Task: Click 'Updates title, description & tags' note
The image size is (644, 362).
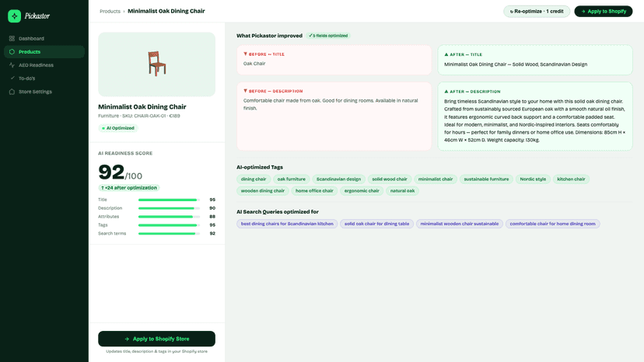Action: pos(156,351)
